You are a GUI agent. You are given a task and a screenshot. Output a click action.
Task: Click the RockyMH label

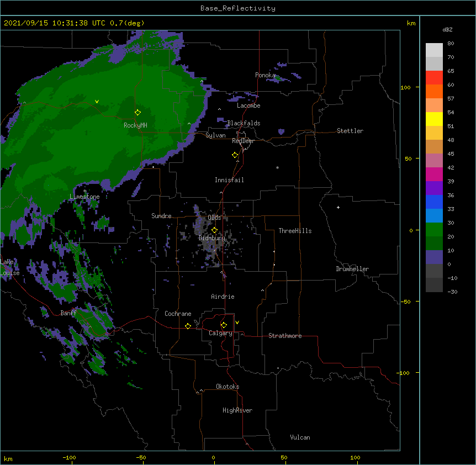(x=135, y=125)
